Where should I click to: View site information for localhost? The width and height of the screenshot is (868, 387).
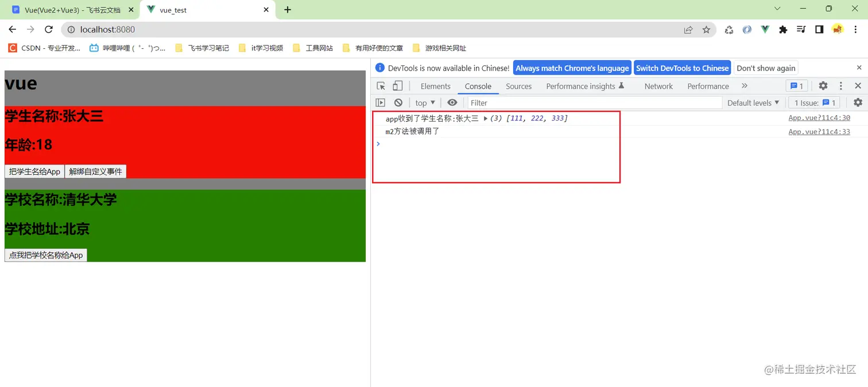tap(71, 29)
